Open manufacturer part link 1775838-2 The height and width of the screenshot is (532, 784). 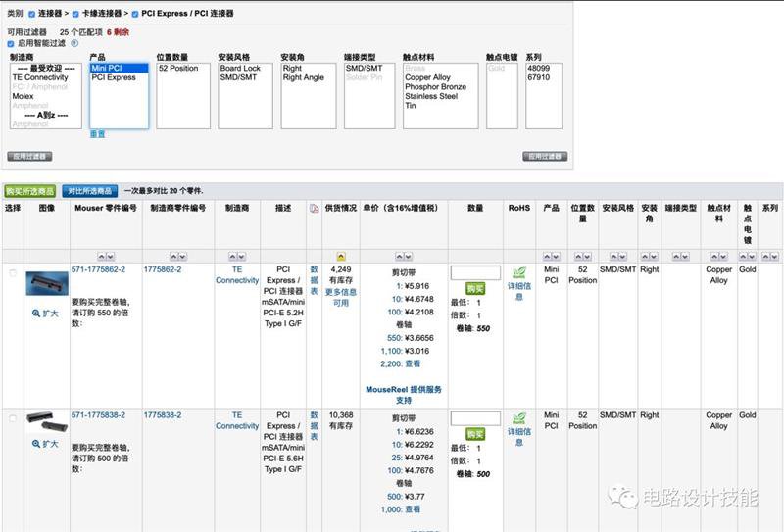(163, 415)
